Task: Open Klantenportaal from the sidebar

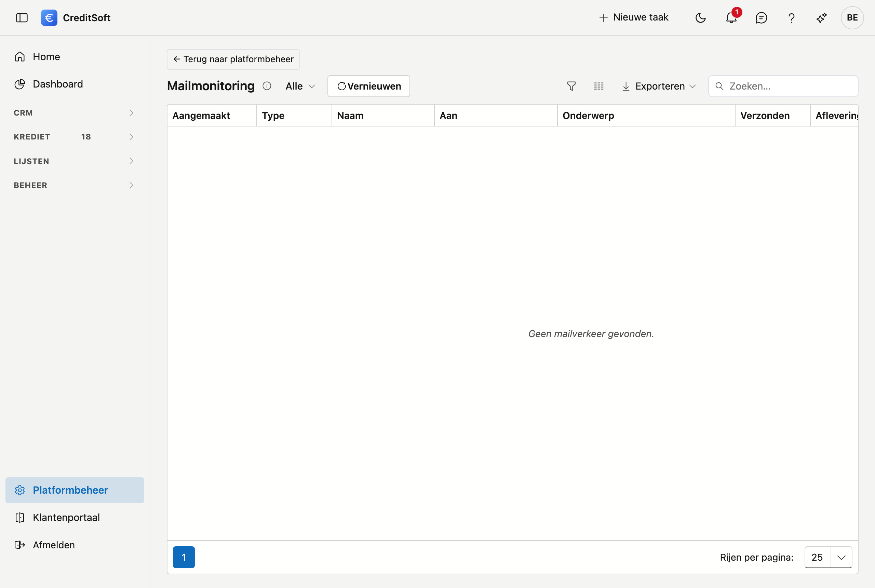Action: point(75,518)
